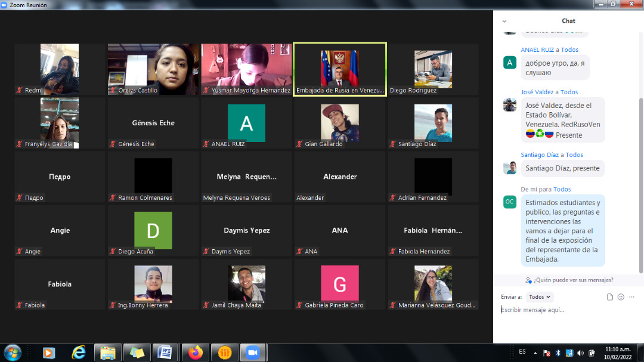Screen dimensions: 644x362
Task: Open Internet Explorer from taskbar
Action: click(79, 353)
